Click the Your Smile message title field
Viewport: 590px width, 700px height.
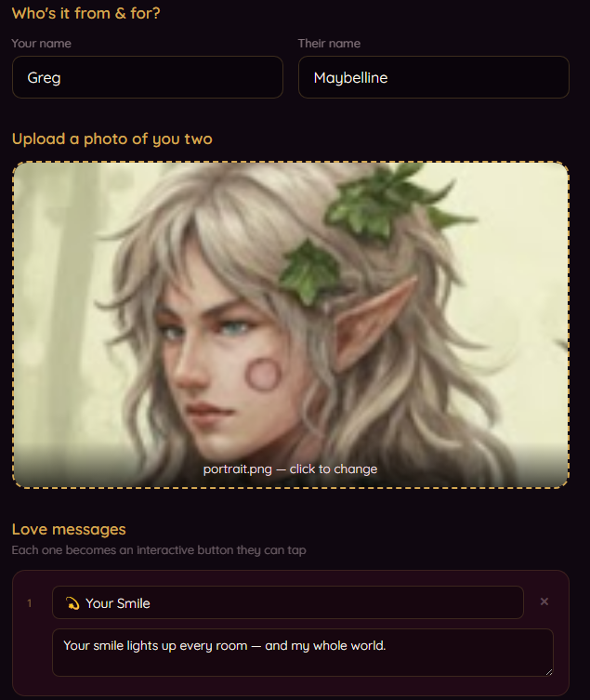pyautogui.click(x=288, y=602)
